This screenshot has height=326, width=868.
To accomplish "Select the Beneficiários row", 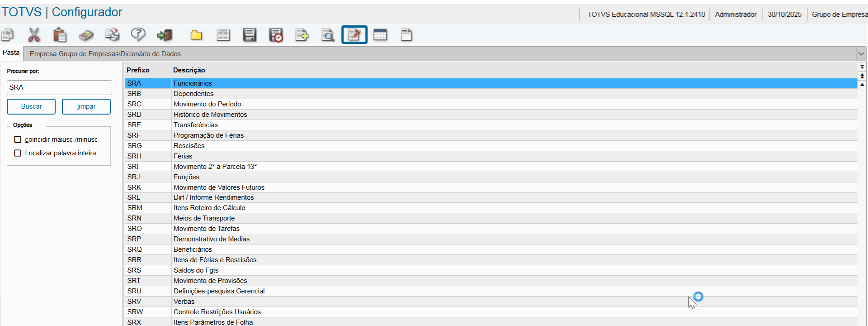I will (491, 249).
